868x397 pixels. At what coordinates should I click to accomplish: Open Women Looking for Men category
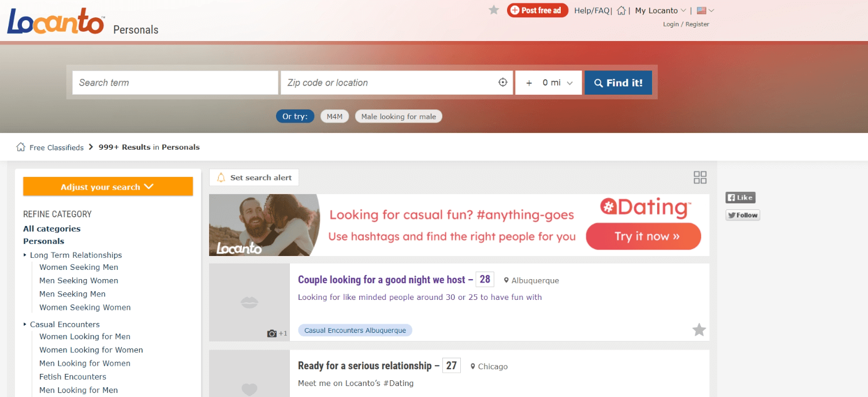(x=85, y=336)
